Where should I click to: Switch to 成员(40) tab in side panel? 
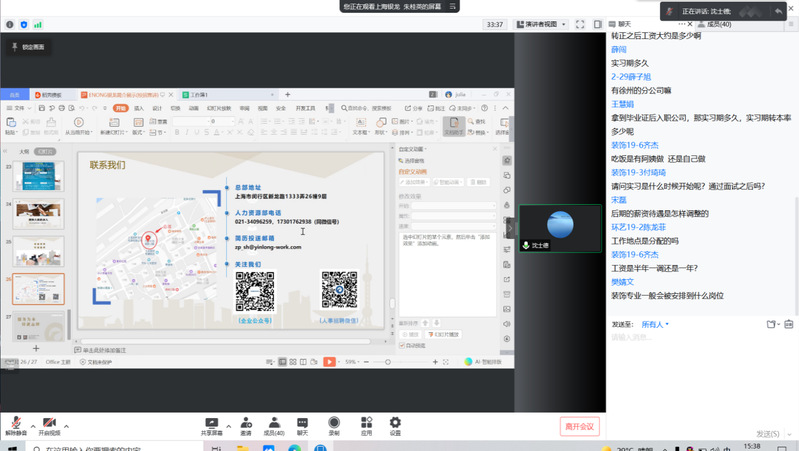point(718,24)
